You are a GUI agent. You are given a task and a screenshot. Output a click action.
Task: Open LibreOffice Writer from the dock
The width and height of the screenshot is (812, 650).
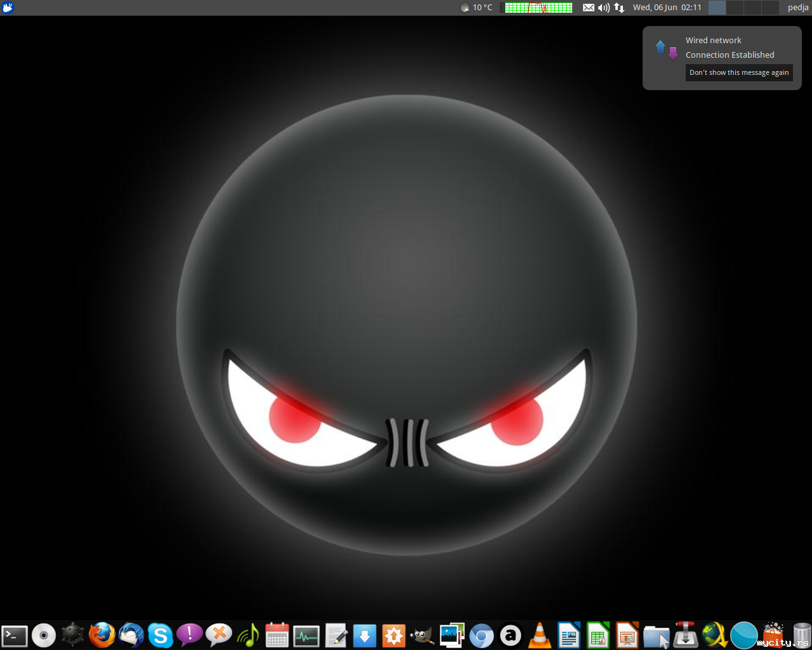point(569,635)
